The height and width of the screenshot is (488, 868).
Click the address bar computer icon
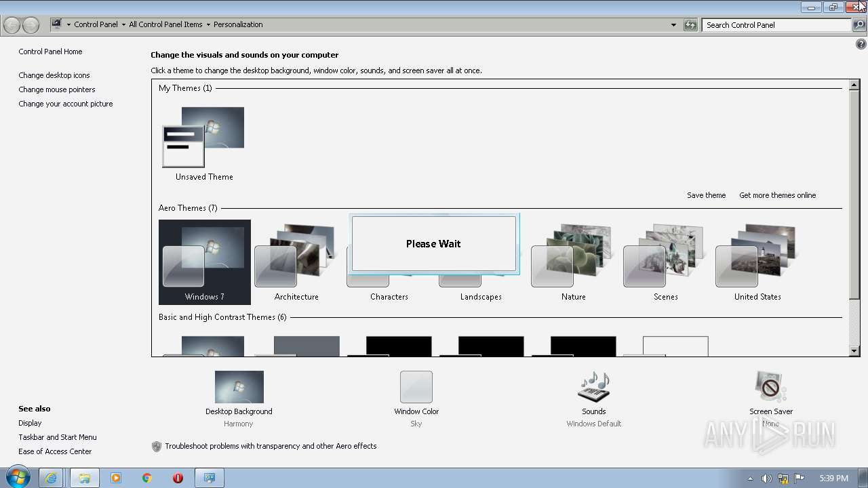click(57, 24)
